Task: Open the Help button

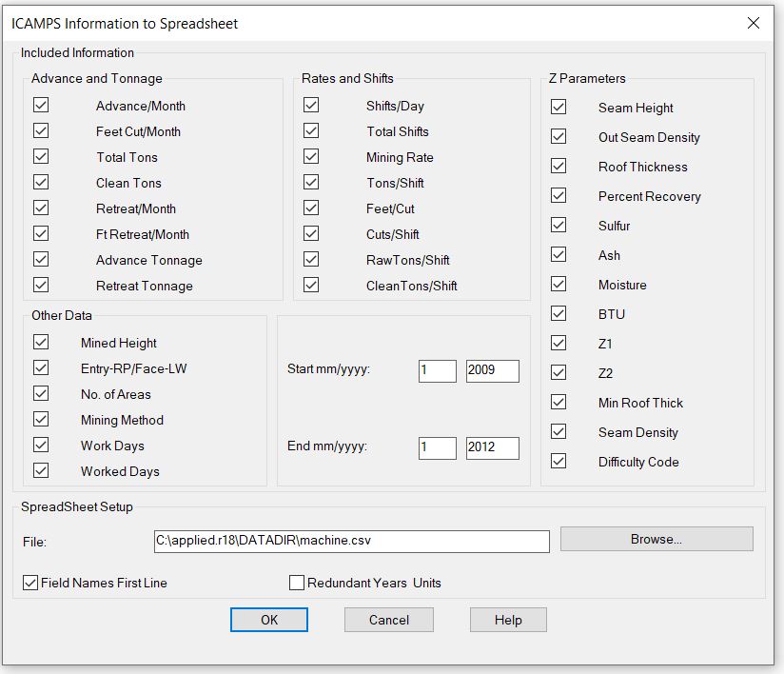Action: [x=508, y=620]
